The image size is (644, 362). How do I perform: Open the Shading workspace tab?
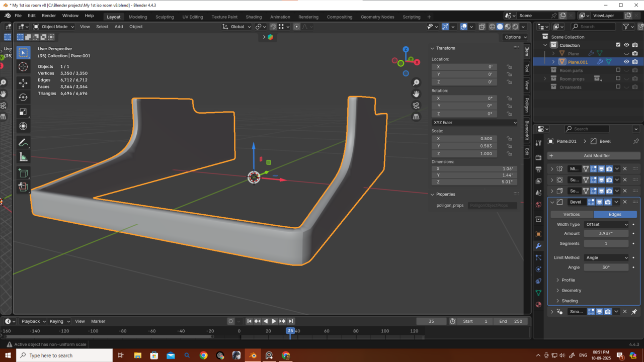[x=254, y=17]
